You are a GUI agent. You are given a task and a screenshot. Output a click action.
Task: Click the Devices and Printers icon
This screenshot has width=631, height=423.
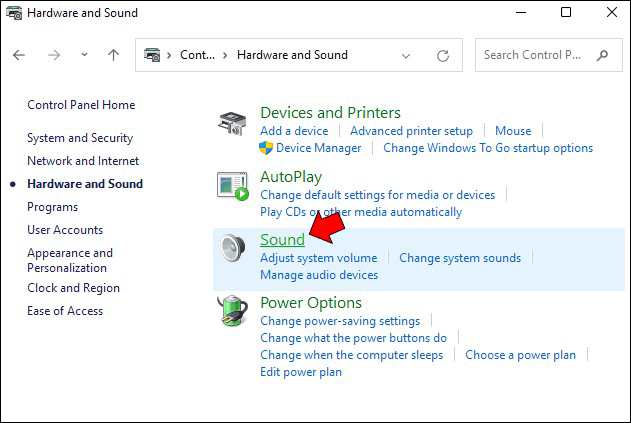(233, 123)
